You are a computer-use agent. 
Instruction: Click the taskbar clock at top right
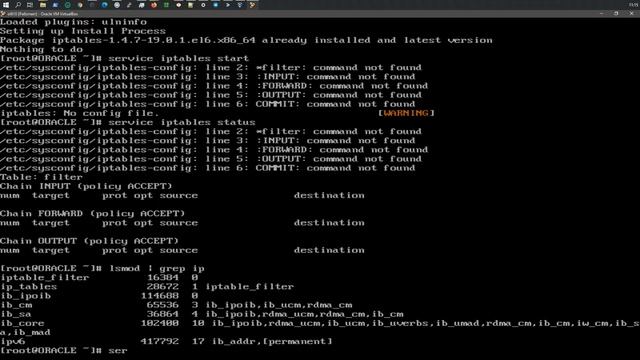tap(634, 4)
